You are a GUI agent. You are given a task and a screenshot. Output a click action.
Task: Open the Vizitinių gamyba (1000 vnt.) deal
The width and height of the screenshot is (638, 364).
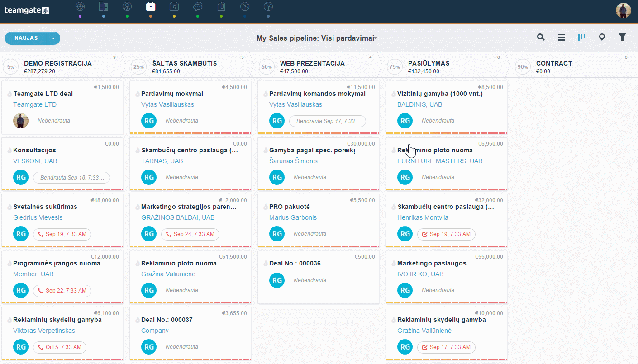440,94
